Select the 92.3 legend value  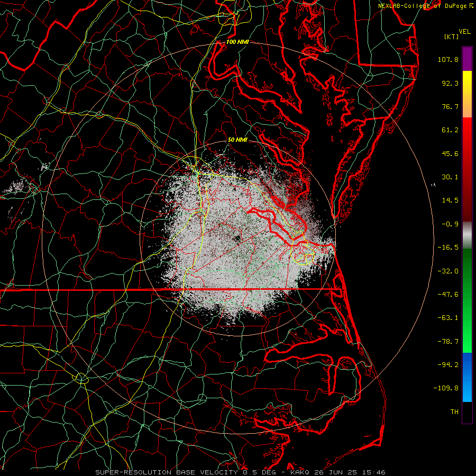pos(450,83)
